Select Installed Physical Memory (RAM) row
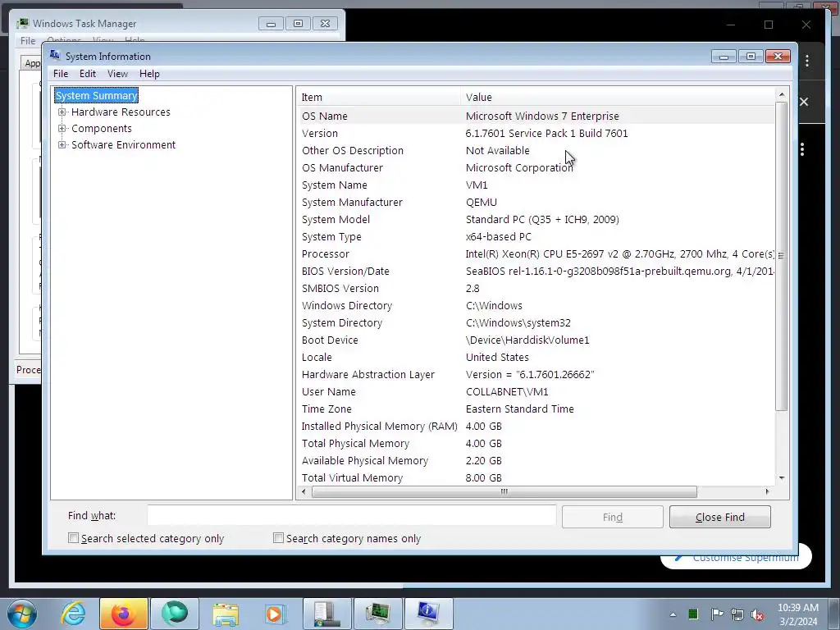 click(536, 426)
